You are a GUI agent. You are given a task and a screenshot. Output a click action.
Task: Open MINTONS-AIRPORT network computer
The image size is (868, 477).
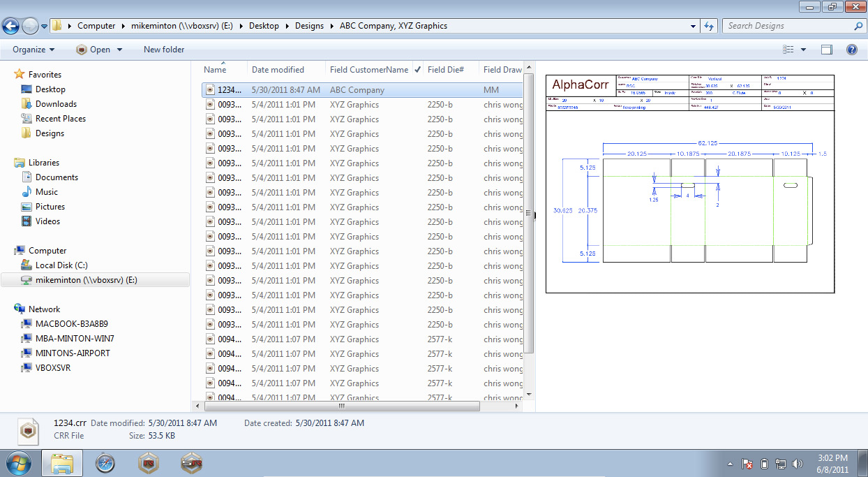click(x=73, y=353)
